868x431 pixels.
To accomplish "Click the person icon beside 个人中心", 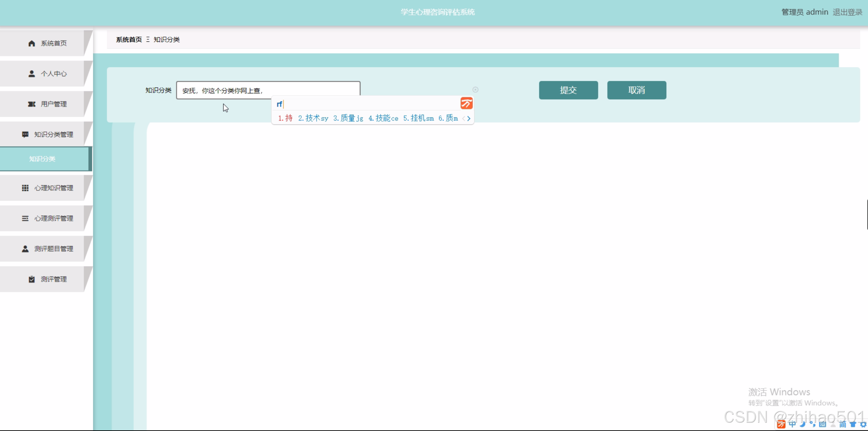I will coord(31,74).
